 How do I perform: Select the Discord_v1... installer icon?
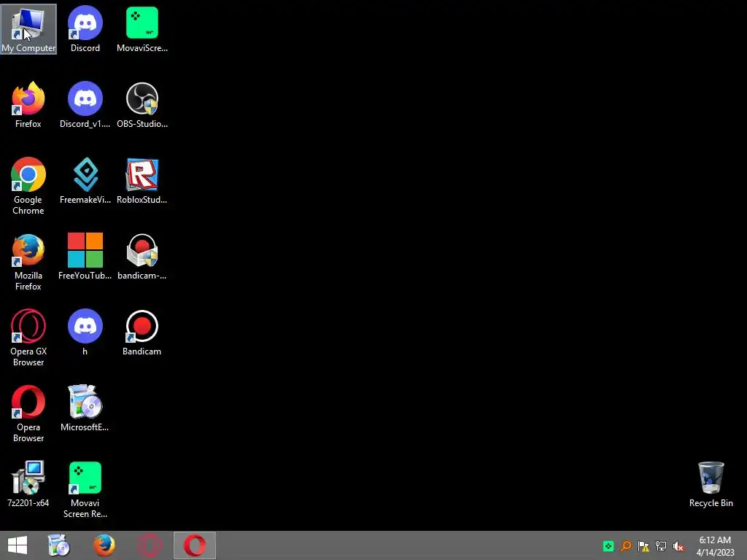coord(85,105)
